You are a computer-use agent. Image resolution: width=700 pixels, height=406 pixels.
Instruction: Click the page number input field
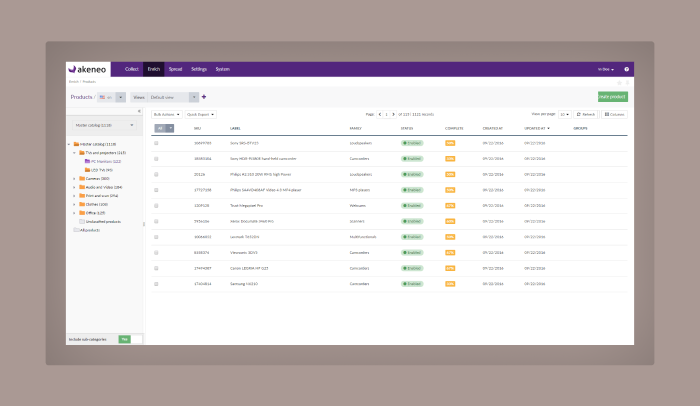[387, 114]
